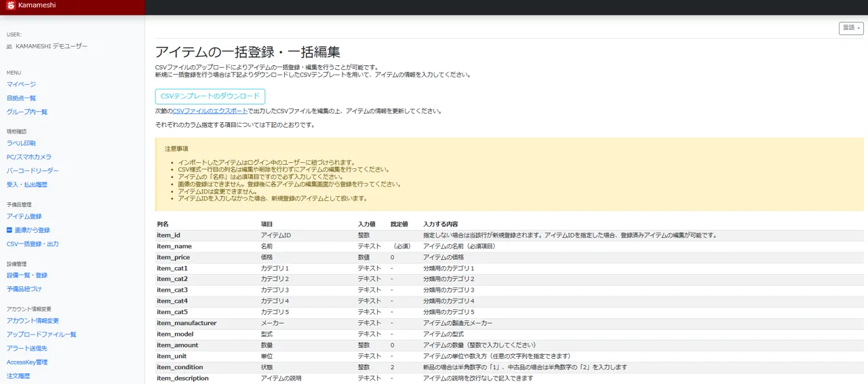The width and height of the screenshot is (868, 384).
Task: Click the item_manufacturer column name cell
Action: (186, 323)
